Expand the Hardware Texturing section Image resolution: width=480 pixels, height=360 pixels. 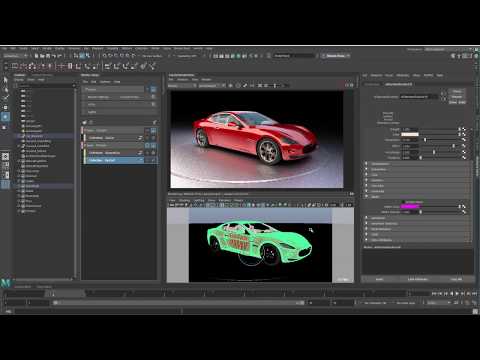(418, 224)
